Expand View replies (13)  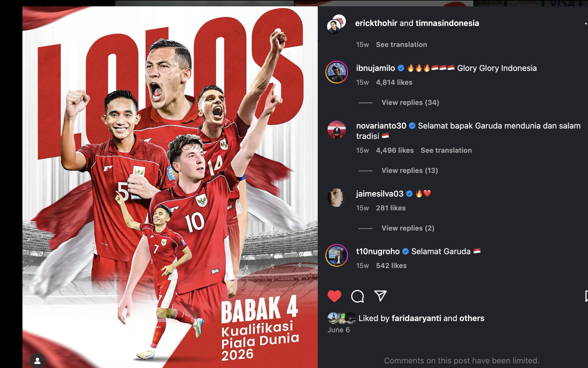click(410, 171)
